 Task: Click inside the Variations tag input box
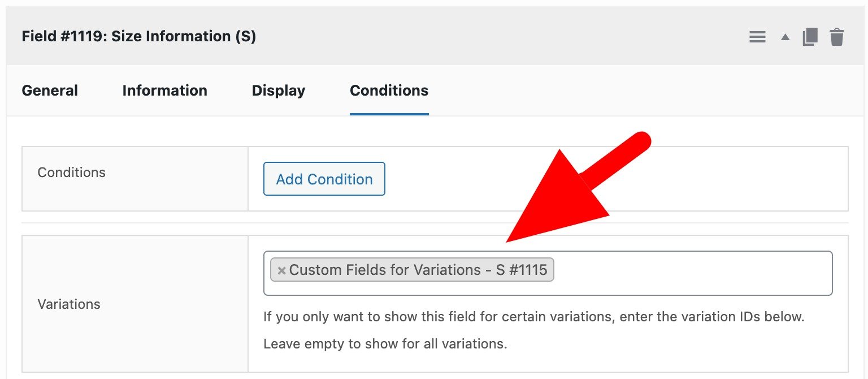click(678, 273)
